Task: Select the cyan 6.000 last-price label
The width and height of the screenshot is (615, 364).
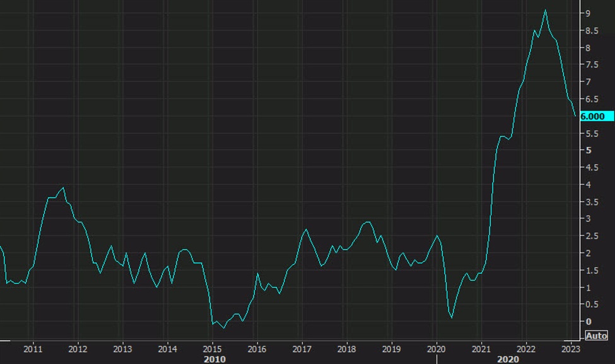Action: click(593, 116)
